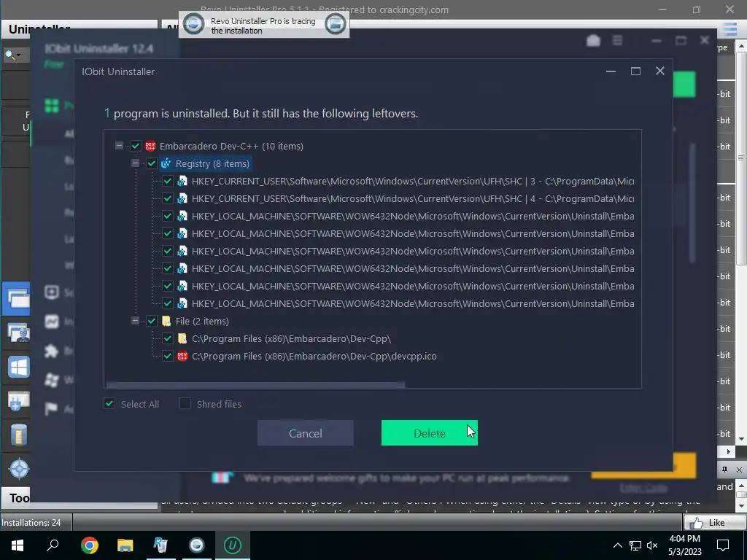The width and height of the screenshot is (747, 560).
Task: Select the highlighted windows-stack icon in Revo sidebar
Action: [x=18, y=298]
